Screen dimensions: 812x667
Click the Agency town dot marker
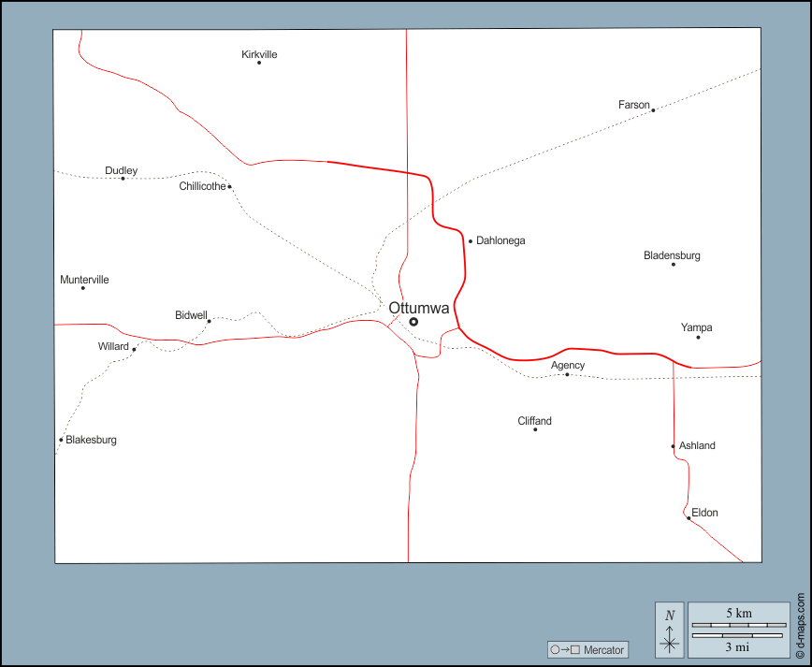coord(567,374)
